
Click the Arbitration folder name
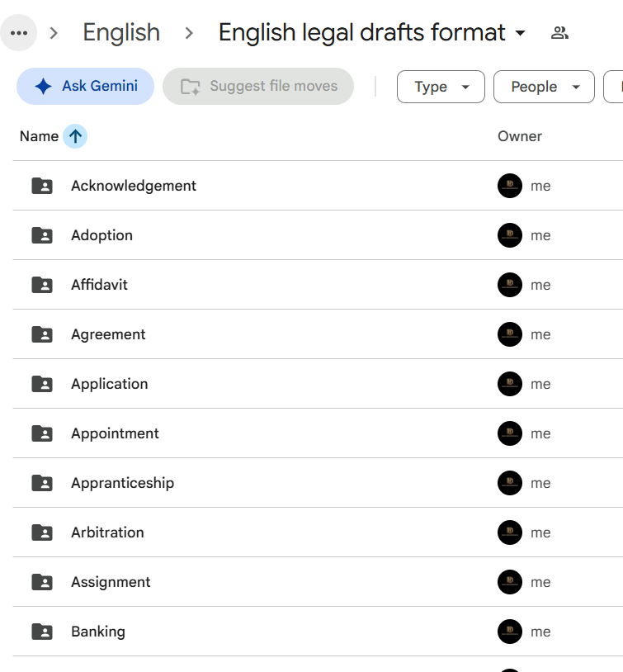tap(107, 532)
